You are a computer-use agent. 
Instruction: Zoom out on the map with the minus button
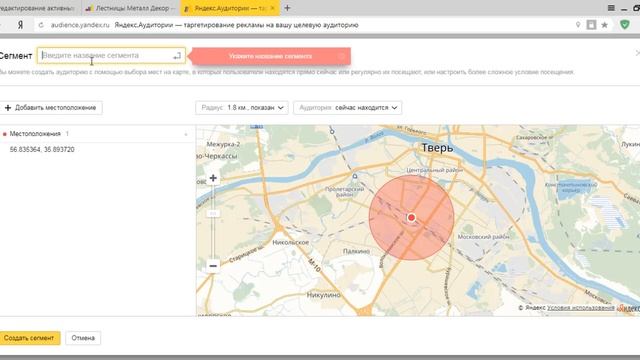coord(213,266)
